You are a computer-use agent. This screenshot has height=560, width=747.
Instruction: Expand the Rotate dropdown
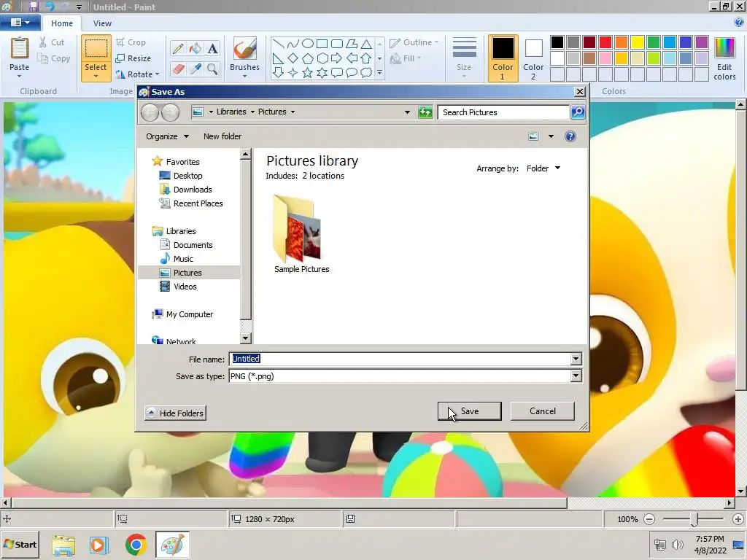point(158,74)
